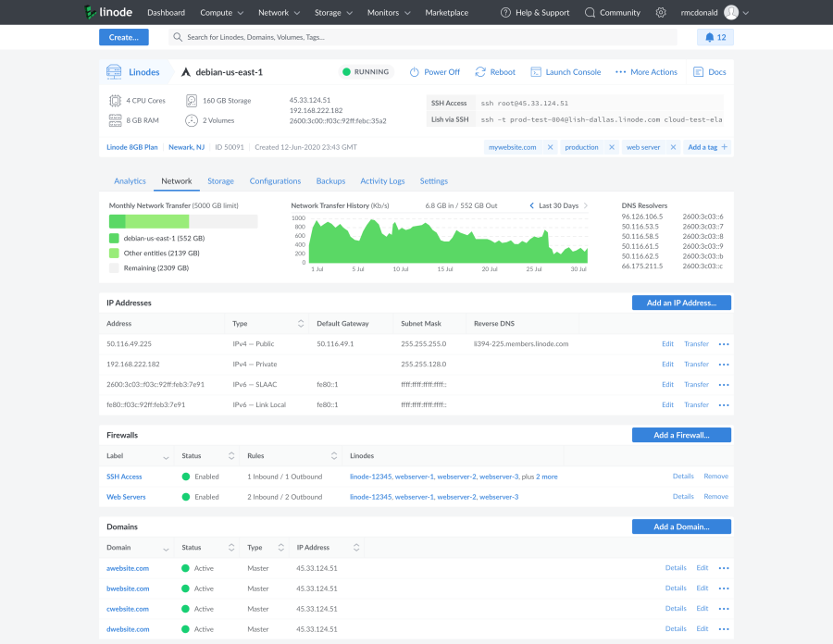This screenshot has height=644, width=833.
Task: Sort Domains by Domain column
Action: tap(166, 549)
